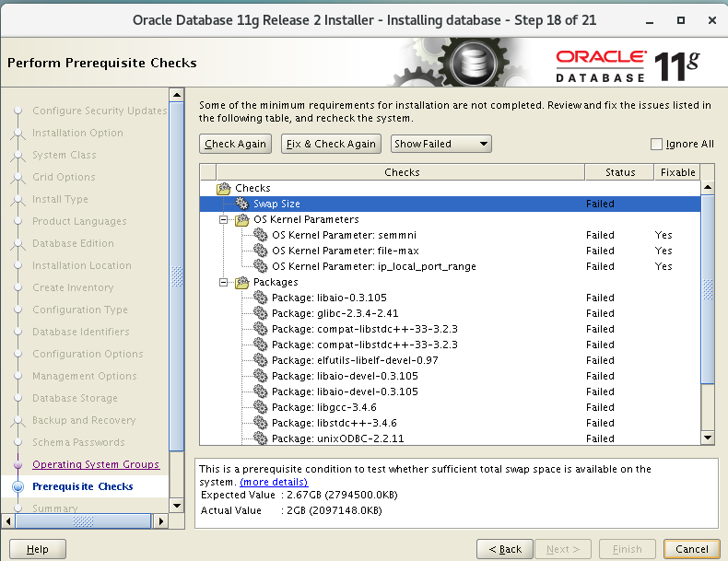Image resolution: width=728 pixels, height=561 pixels.
Task: Click the gear icon for libaio-0.3.105 package
Action: [x=261, y=298]
